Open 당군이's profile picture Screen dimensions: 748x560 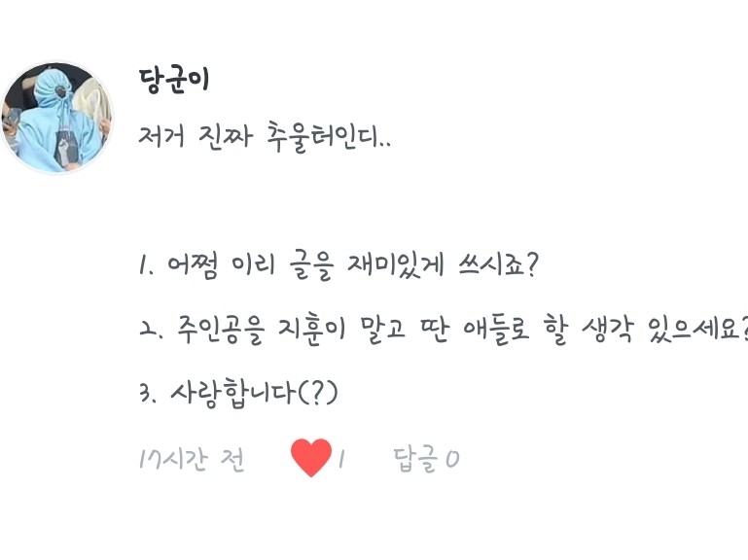point(56,117)
